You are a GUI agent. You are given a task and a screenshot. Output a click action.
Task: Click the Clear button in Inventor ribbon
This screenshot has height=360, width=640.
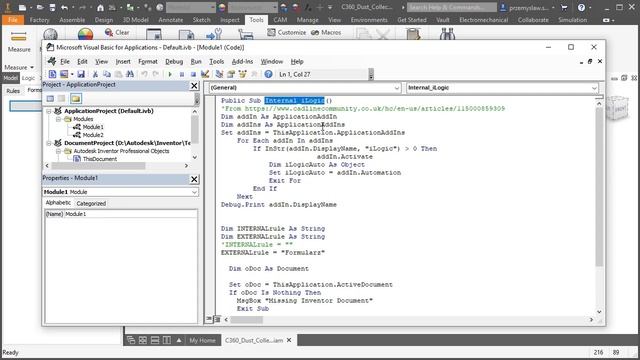117,32
